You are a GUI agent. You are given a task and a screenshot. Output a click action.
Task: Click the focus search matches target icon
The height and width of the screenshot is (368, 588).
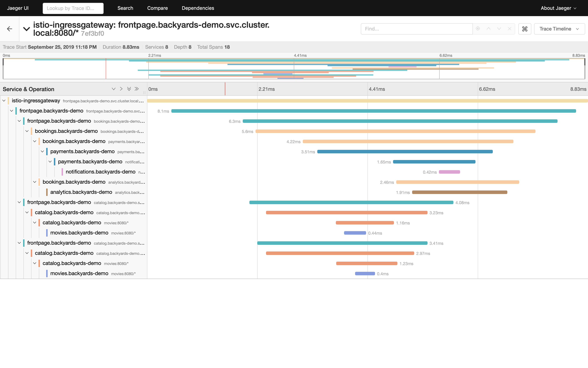[x=478, y=28]
